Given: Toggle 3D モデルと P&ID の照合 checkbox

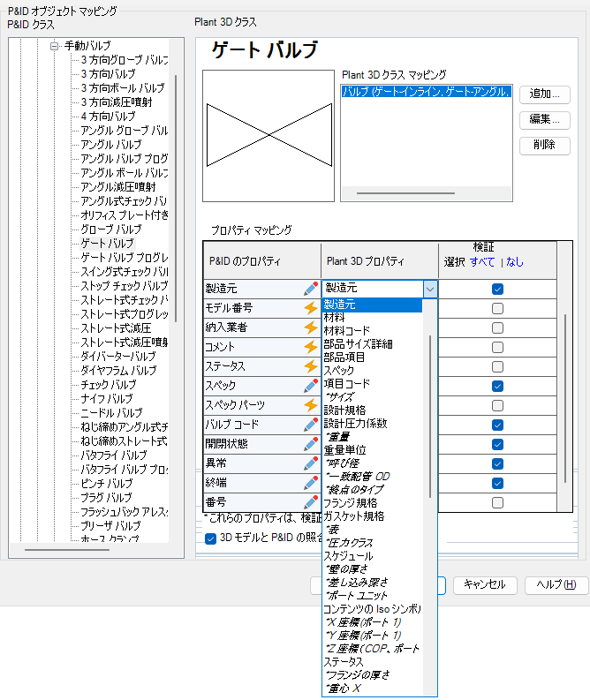Looking at the screenshot, I should tap(210, 538).
